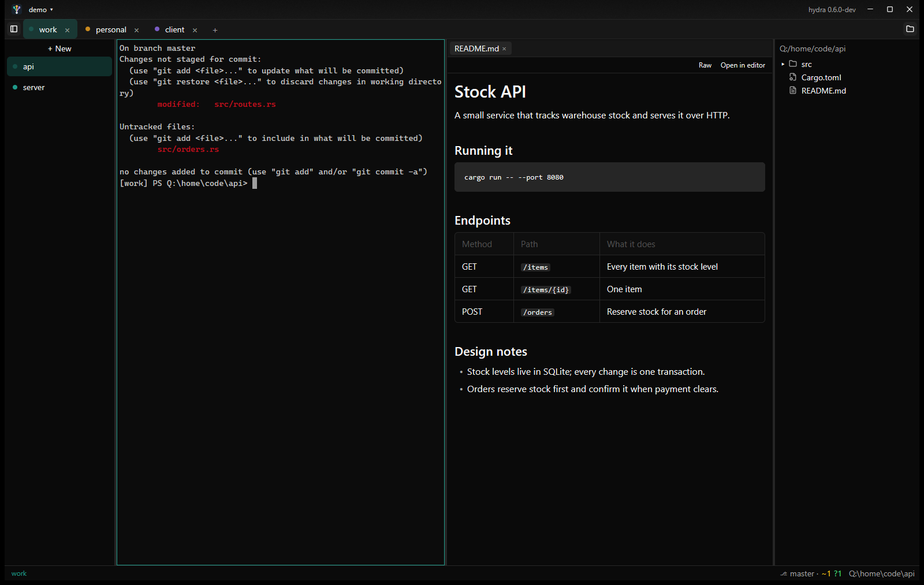Click Open in editor

pos(743,65)
